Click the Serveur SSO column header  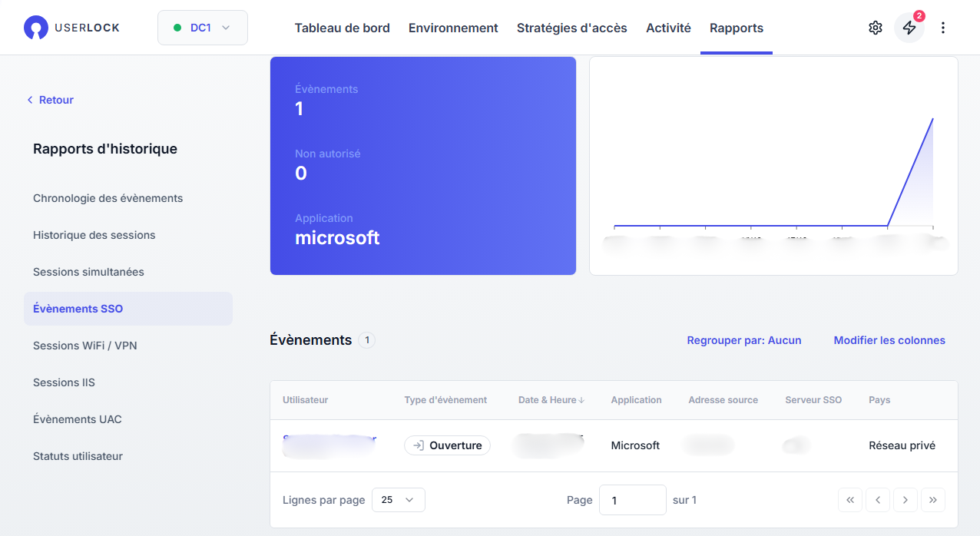pos(813,400)
